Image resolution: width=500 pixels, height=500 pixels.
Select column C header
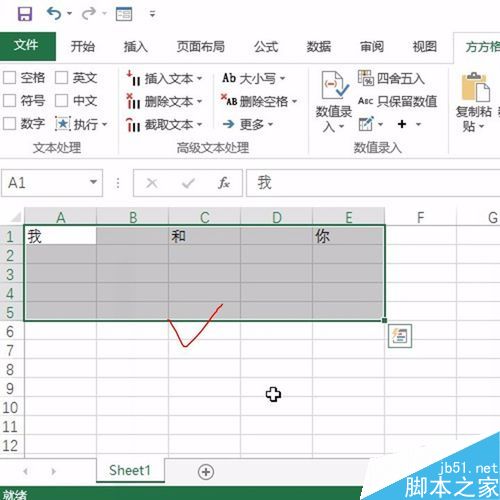[x=204, y=217]
